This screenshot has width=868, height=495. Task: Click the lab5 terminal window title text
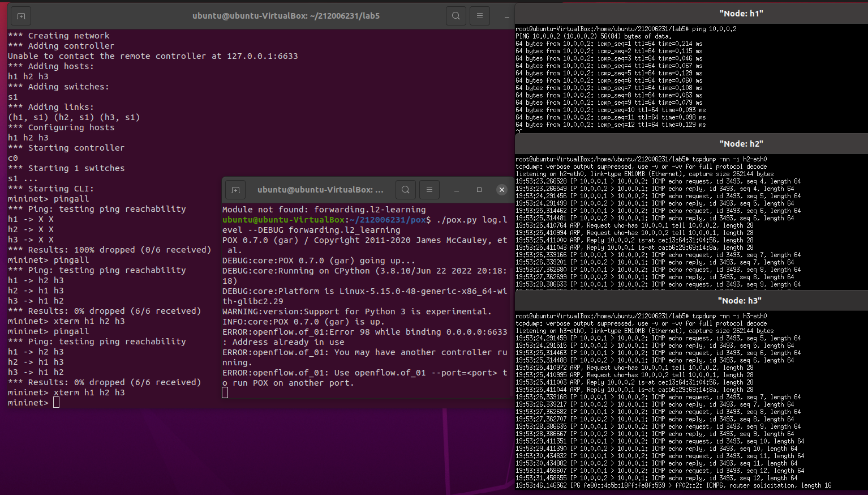[x=286, y=16]
